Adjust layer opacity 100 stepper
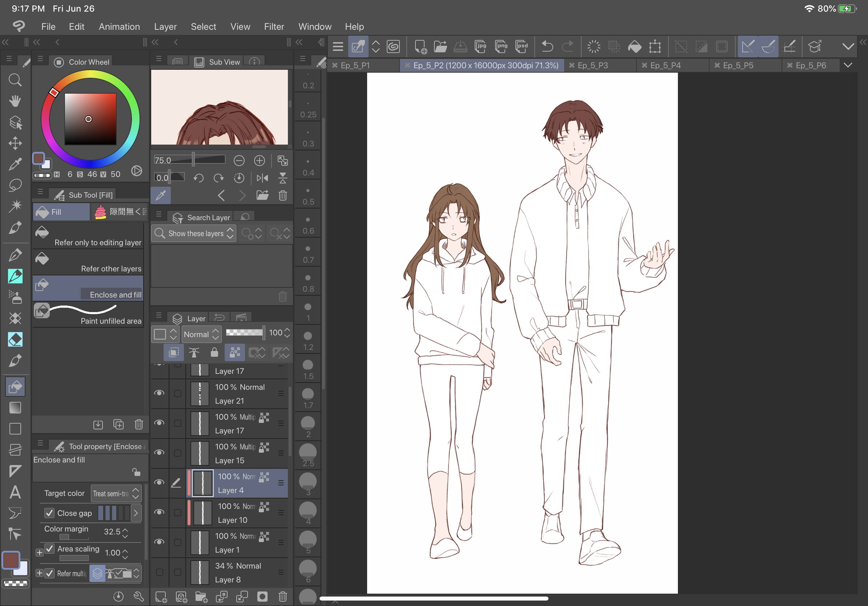Image resolution: width=868 pixels, height=606 pixels. tap(287, 332)
